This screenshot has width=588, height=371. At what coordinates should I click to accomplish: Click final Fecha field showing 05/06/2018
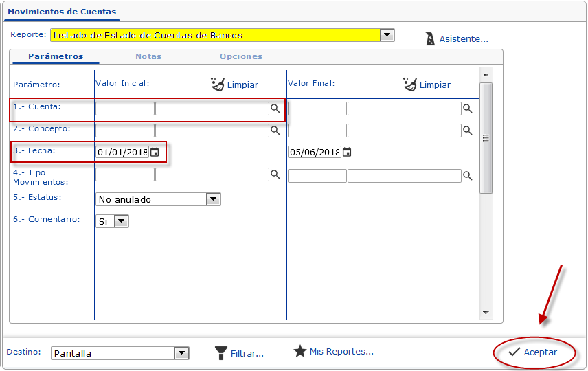point(315,152)
